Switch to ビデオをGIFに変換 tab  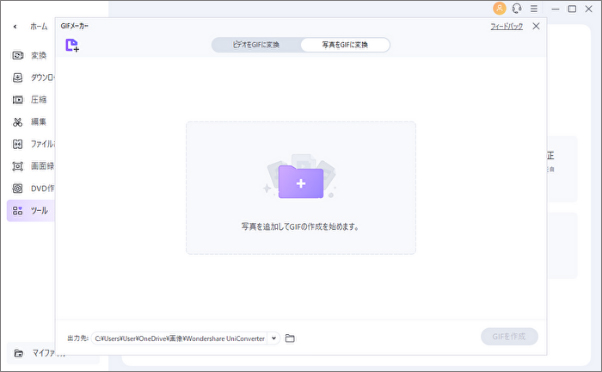click(256, 45)
